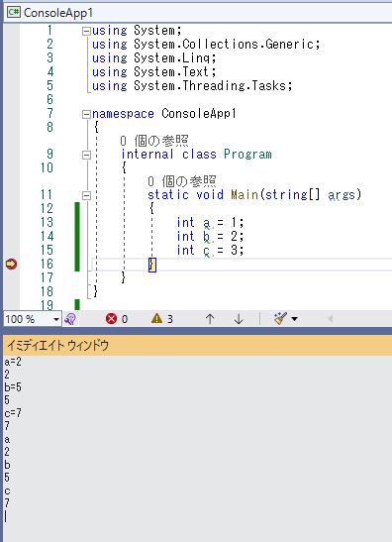Toggle the breakpoint on line 16
This screenshot has height=542, width=392.
coord(12,265)
